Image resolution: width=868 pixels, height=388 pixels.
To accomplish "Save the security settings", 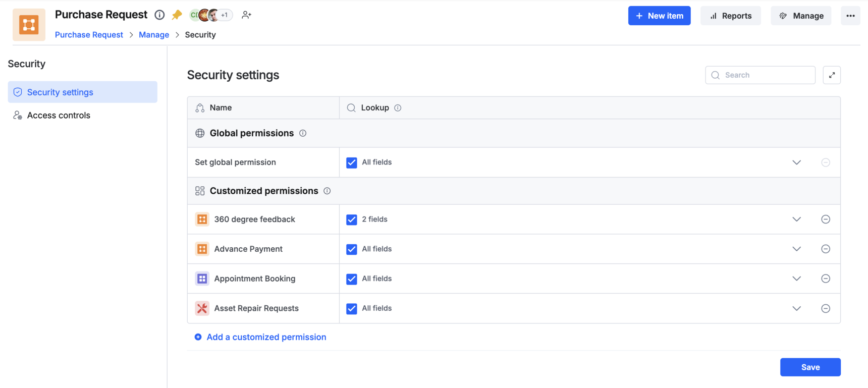I will tap(810, 367).
